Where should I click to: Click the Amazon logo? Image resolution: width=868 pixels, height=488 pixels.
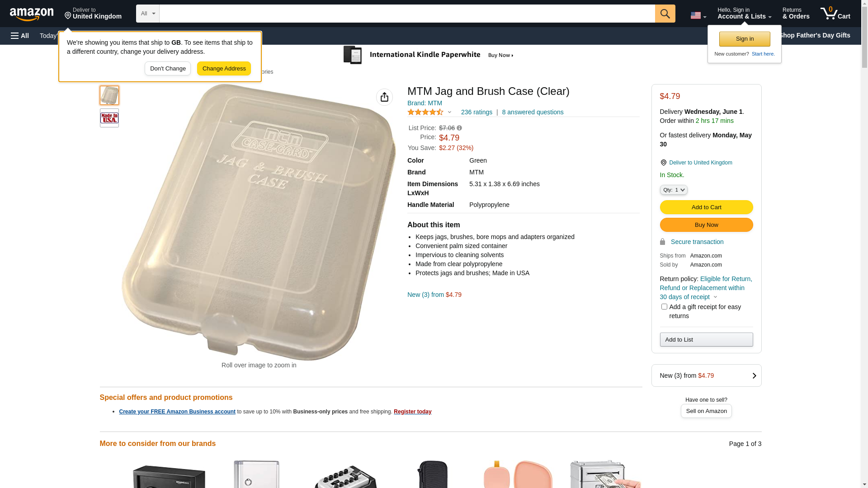pyautogui.click(x=32, y=14)
